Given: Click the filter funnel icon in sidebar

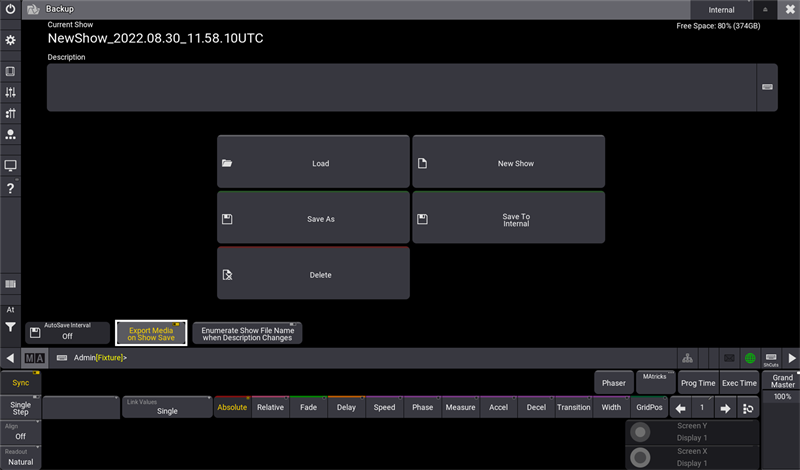Looking at the screenshot, I should [x=10, y=326].
